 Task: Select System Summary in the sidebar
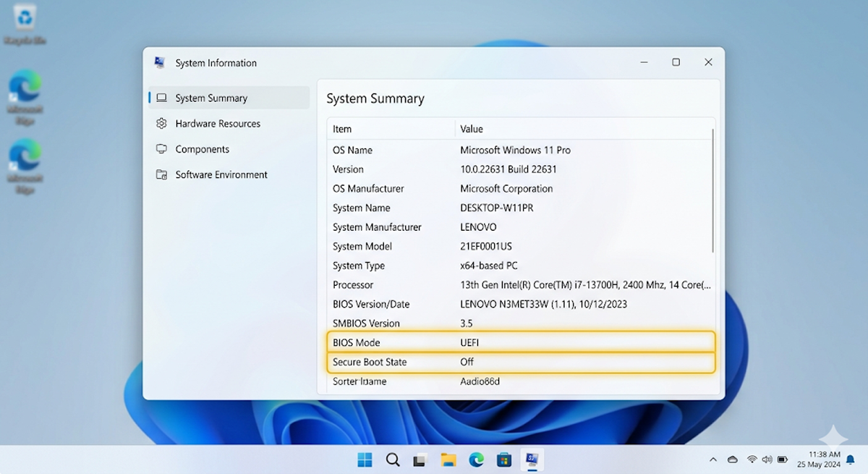(x=229, y=98)
